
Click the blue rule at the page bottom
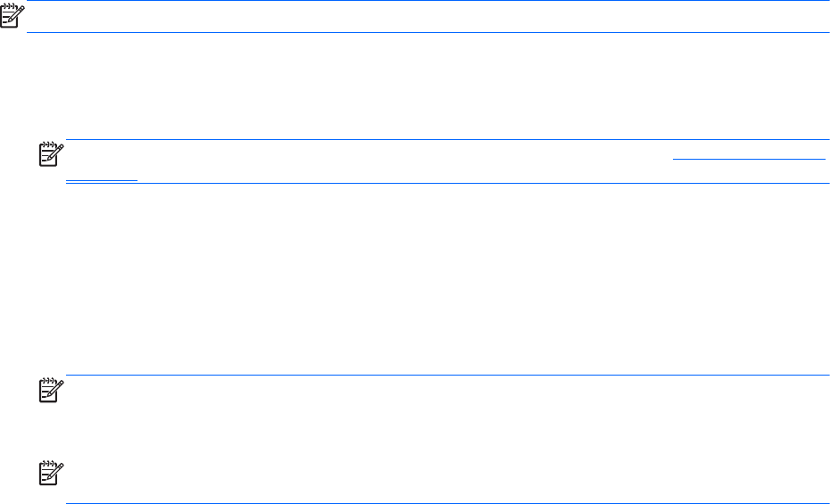[446, 502]
